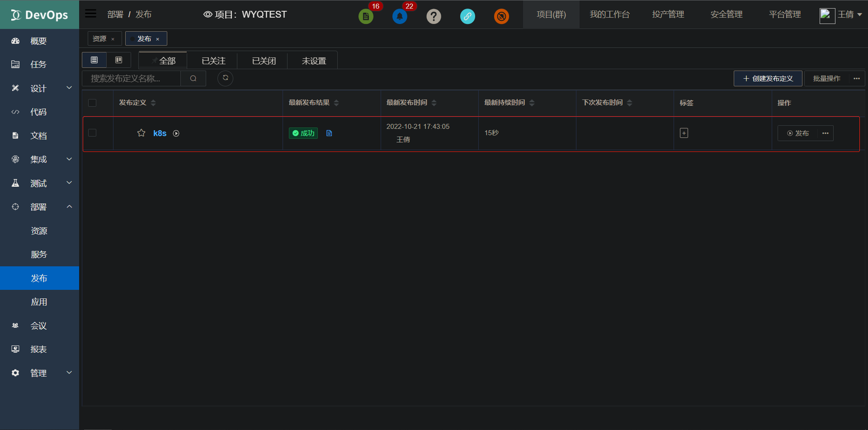The image size is (868, 430).
Task: Click the refresh icon next to search
Action: [225, 78]
